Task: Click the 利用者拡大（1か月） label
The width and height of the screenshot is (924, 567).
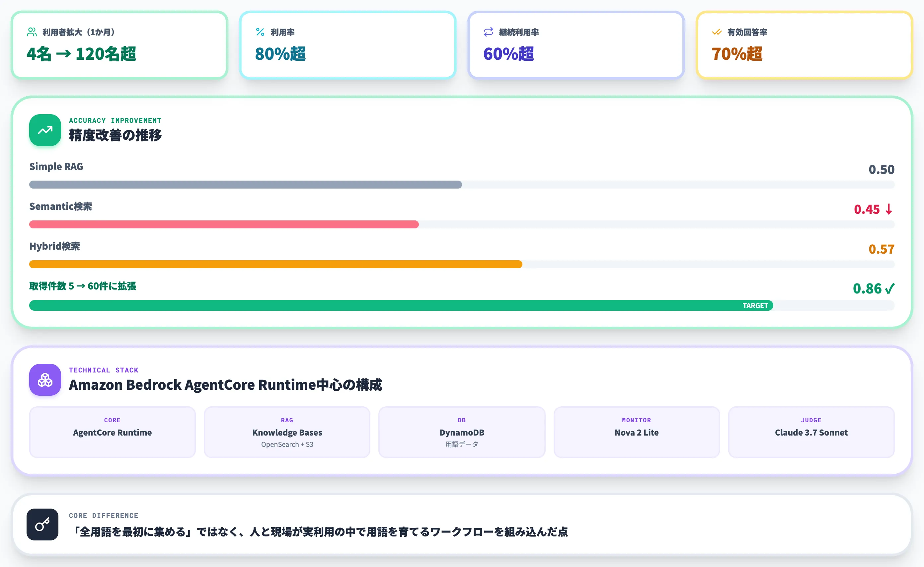Action: 78,32
